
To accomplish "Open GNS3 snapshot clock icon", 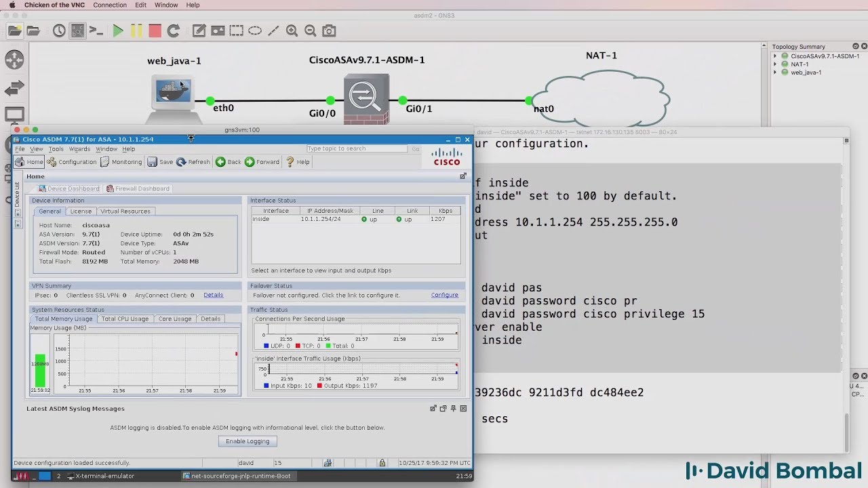I will click(x=59, y=30).
